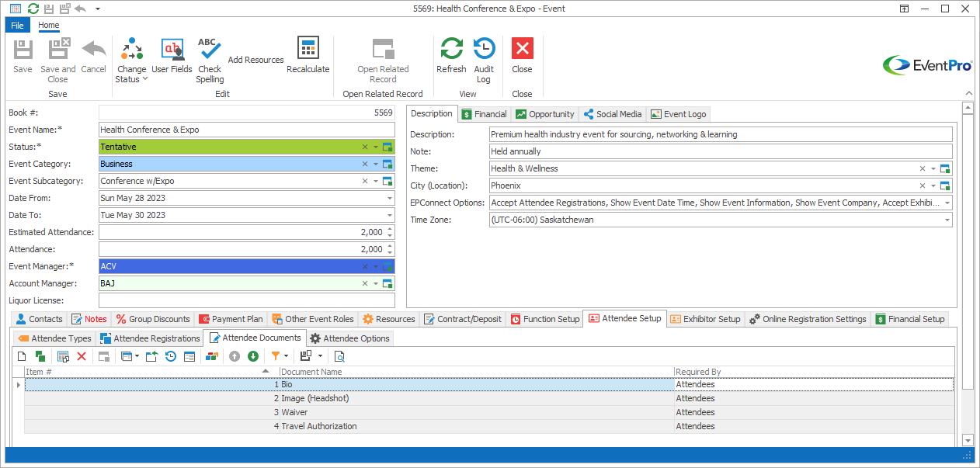Open the Event Logo tab
Screen dimensions: 980x468
pos(679,114)
